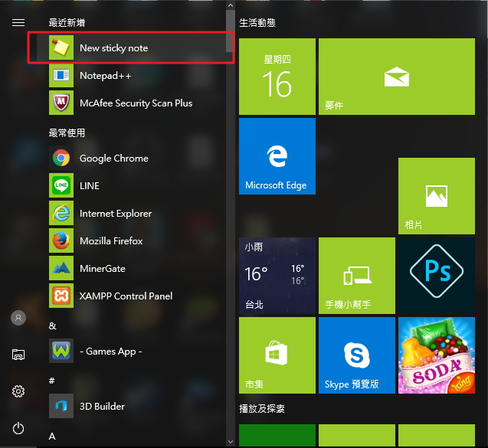488x448 pixels.
Task: Click the 'LINE' name text
Action: 90,186
